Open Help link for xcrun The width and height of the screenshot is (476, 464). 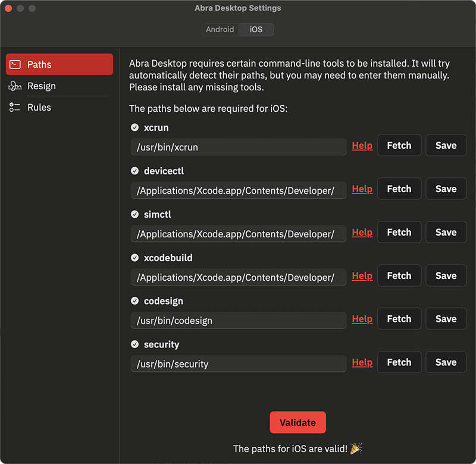362,145
